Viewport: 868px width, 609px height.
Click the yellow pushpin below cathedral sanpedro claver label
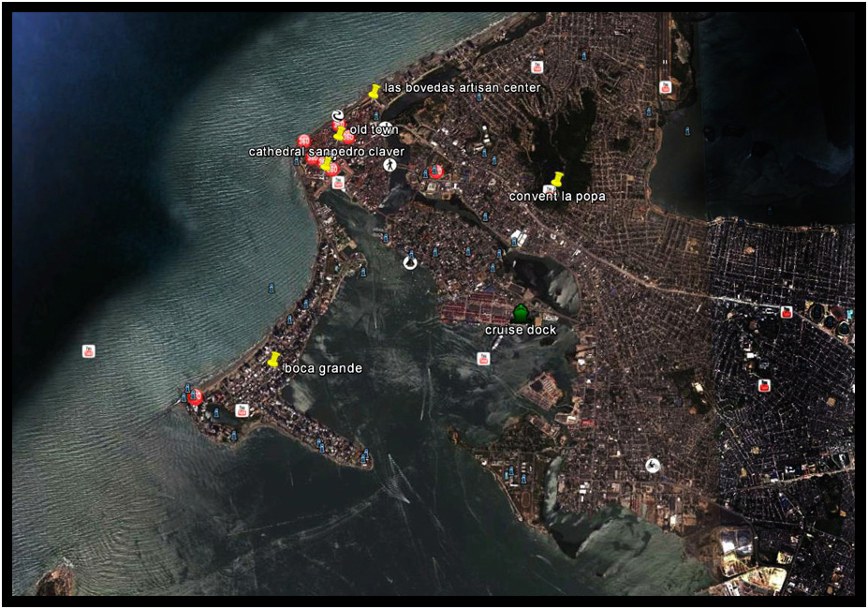(x=326, y=165)
